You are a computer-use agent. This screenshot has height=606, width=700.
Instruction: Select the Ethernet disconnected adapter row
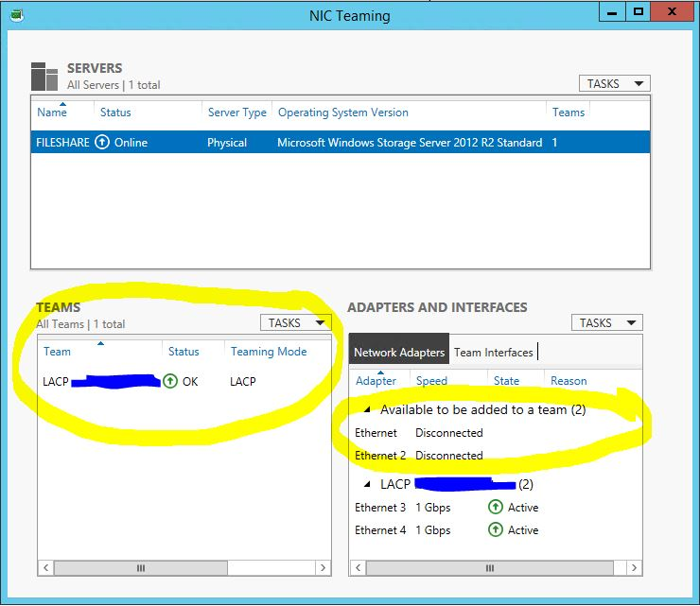pos(496,432)
